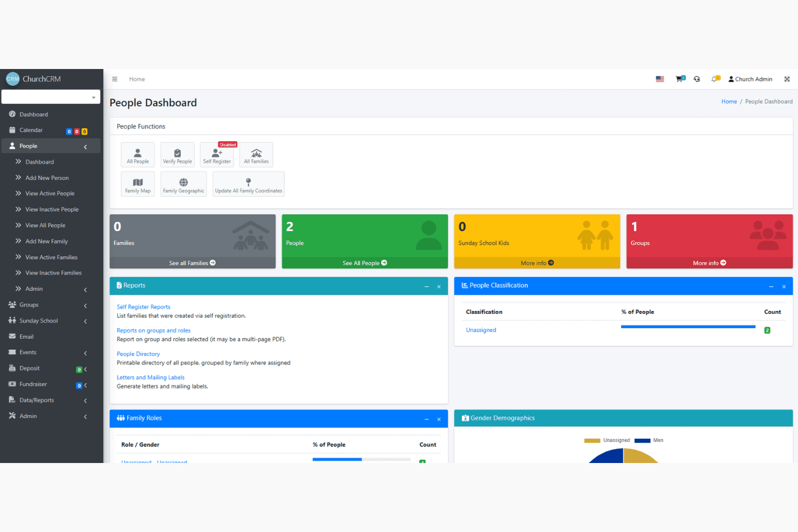The width and height of the screenshot is (798, 532).
Task: Expand the Data/Reports sidebar menu
Action: [x=51, y=400]
